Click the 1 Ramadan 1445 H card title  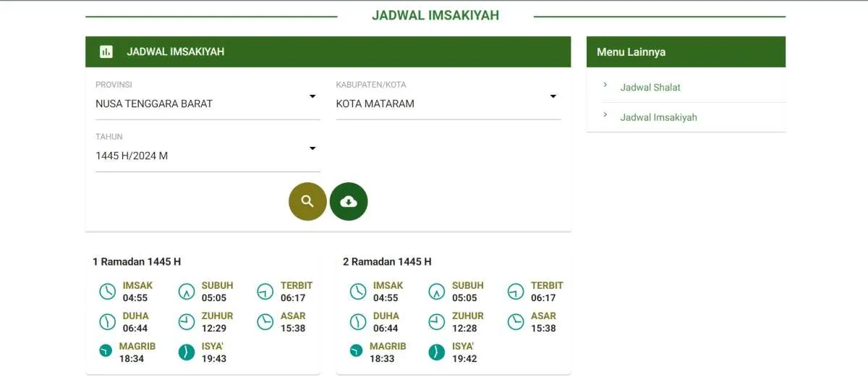point(137,261)
